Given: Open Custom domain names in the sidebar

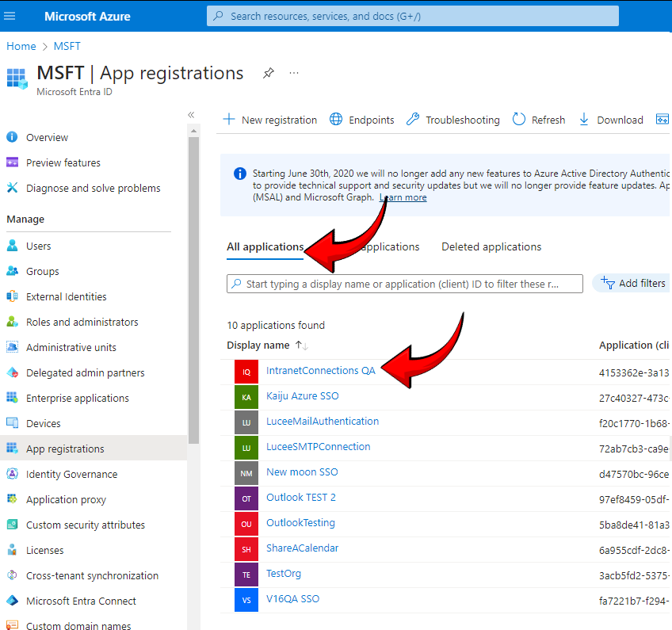Looking at the screenshot, I should click(78, 625).
